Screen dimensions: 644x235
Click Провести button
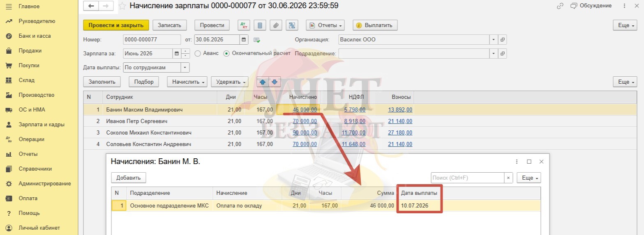[x=212, y=25]
